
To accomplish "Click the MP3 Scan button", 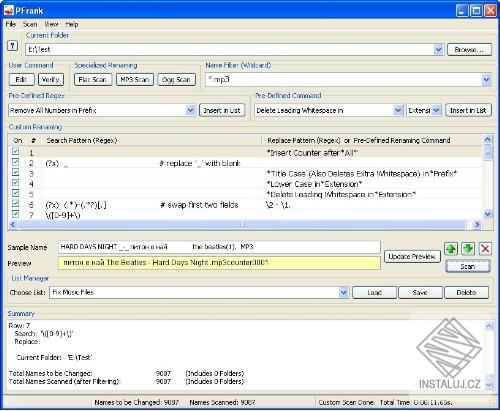I will click(135, 80).
